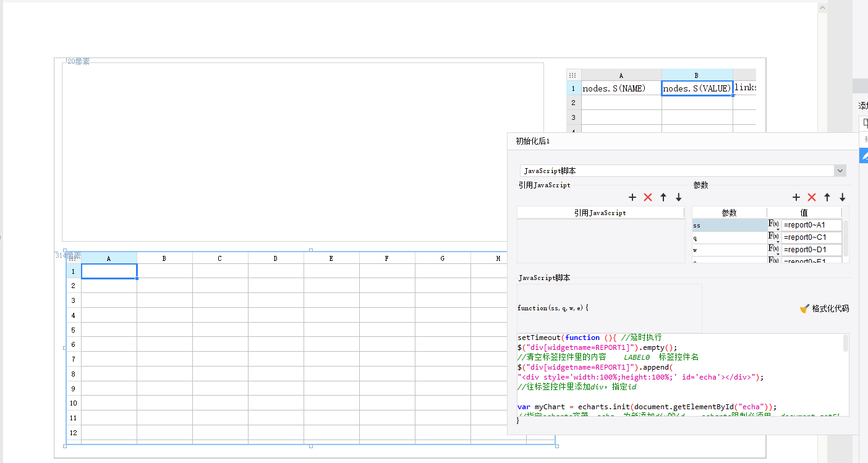The image size is (868, 463).
Task: Open formula type selector for ss parameter
Action: pyautogui.click(x=774, y=225)
